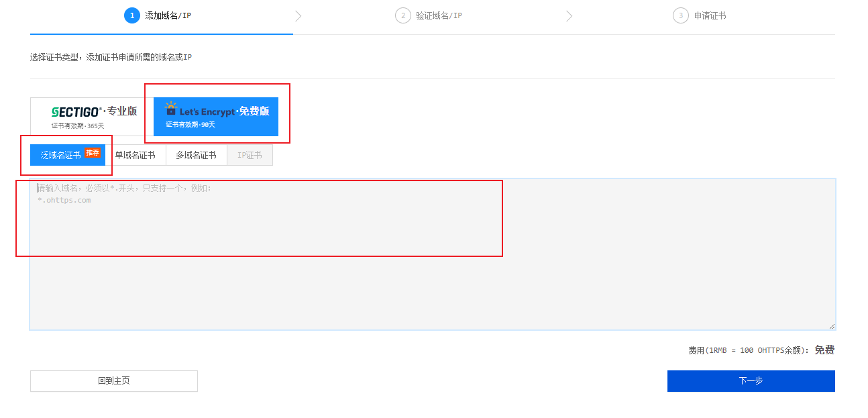Viewport: 868px width, 418px height.
Task: Switch to the 多域名证书 tab
Action: coord(196,155)
